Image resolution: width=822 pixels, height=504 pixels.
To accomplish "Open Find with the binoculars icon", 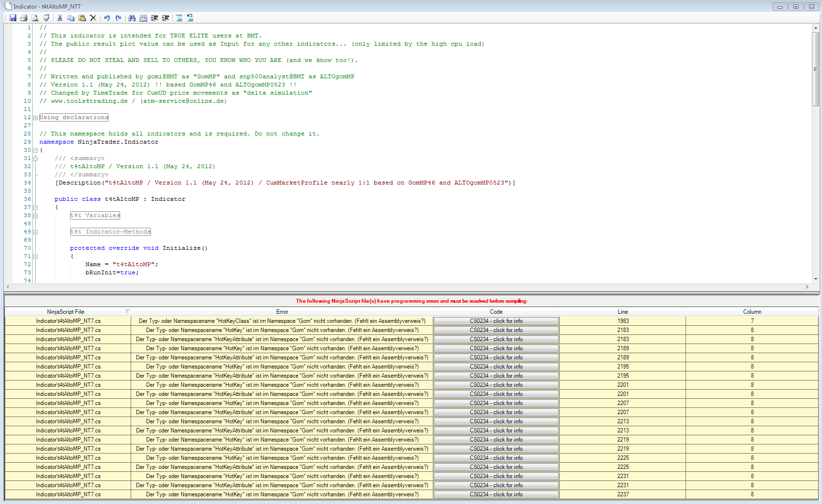I will [132, 18].
